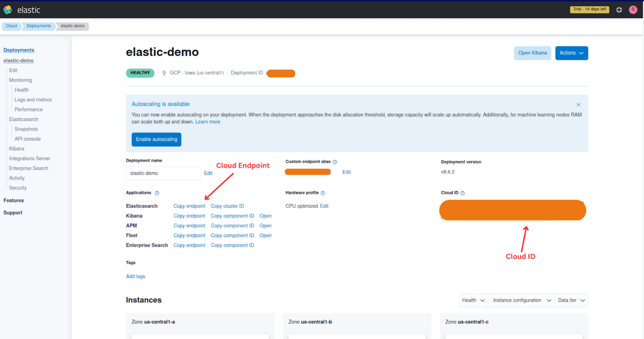
Task: Click the location pin beside GCP - Iowa
Action: coord(164,72)
